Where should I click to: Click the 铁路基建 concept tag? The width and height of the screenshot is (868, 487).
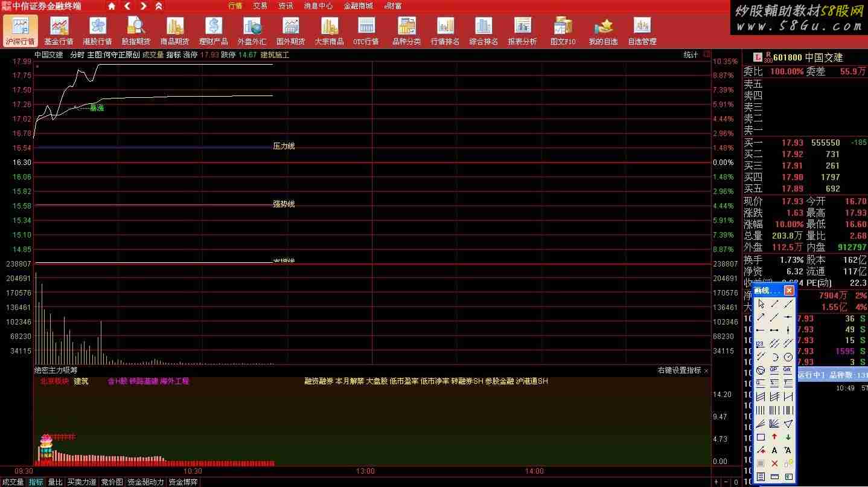144,381
